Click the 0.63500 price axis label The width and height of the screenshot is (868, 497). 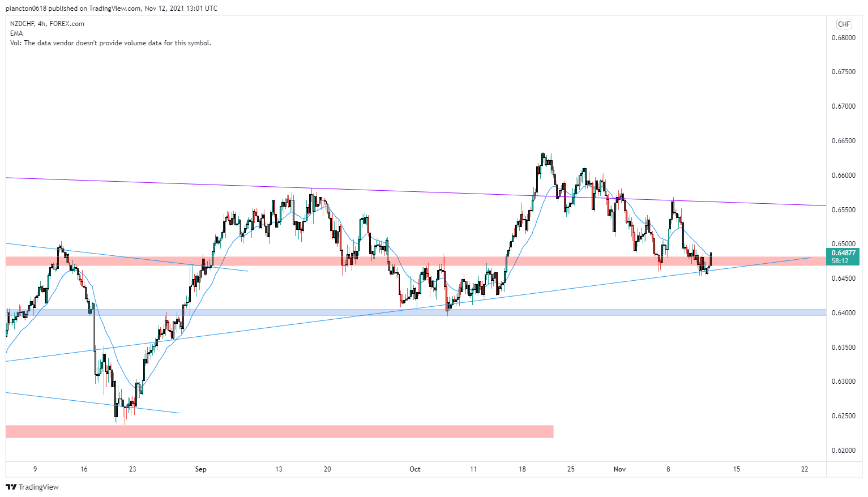(x=843, y=348)
